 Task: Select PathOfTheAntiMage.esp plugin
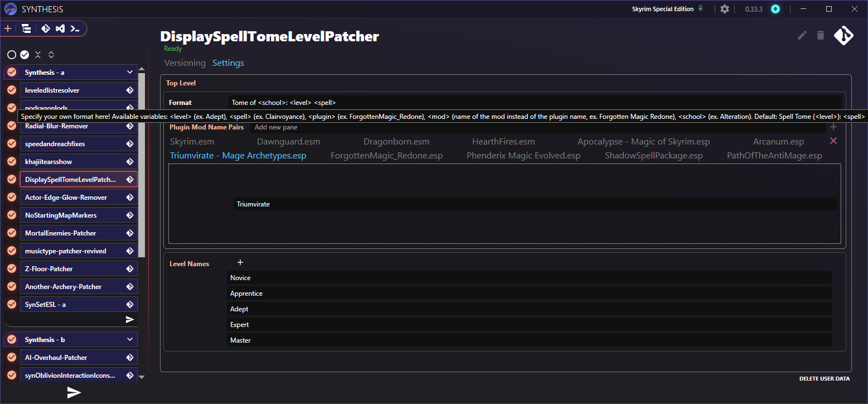pos(774,156)
